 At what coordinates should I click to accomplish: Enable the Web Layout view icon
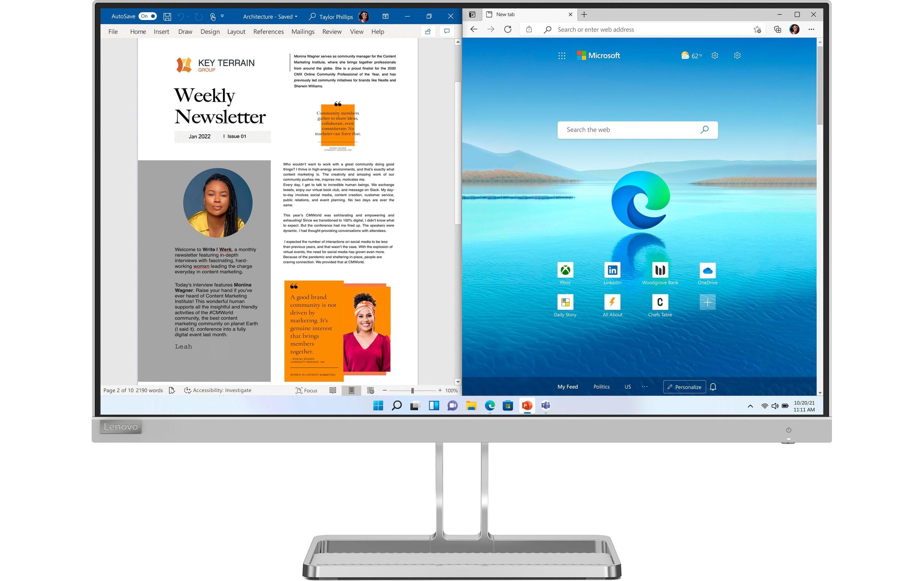coord(371,390)
